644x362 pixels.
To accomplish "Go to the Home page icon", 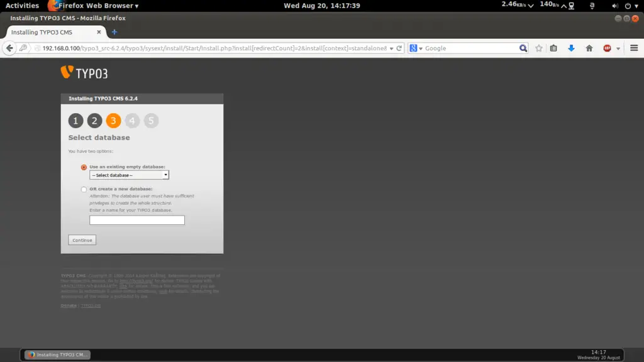I will tap(589, 48).
